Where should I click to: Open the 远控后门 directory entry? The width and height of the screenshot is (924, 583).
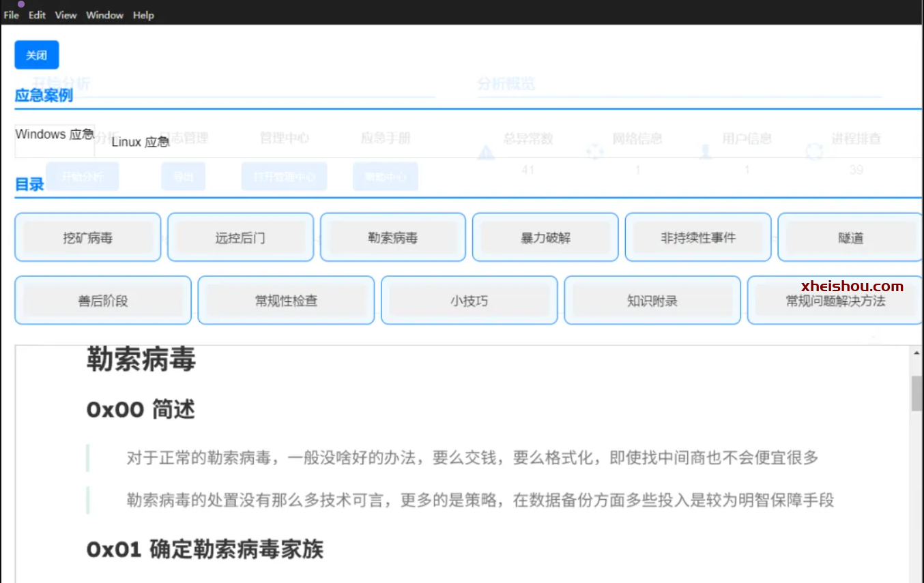(x=240, y=237)
